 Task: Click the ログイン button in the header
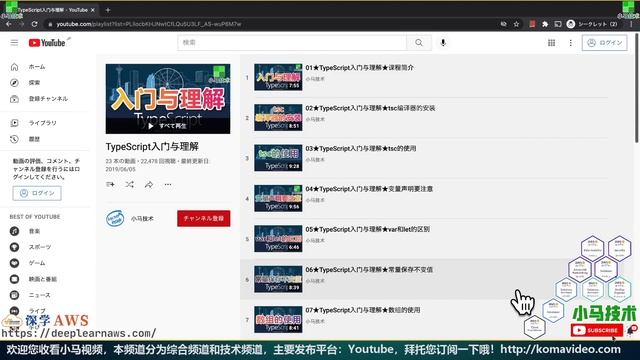[x=604, y=42]
